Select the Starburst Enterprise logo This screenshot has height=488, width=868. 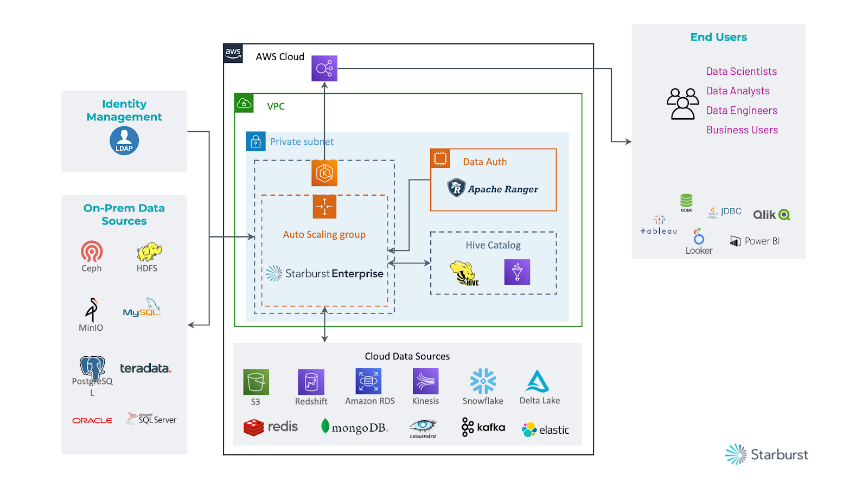coord(324,273)
